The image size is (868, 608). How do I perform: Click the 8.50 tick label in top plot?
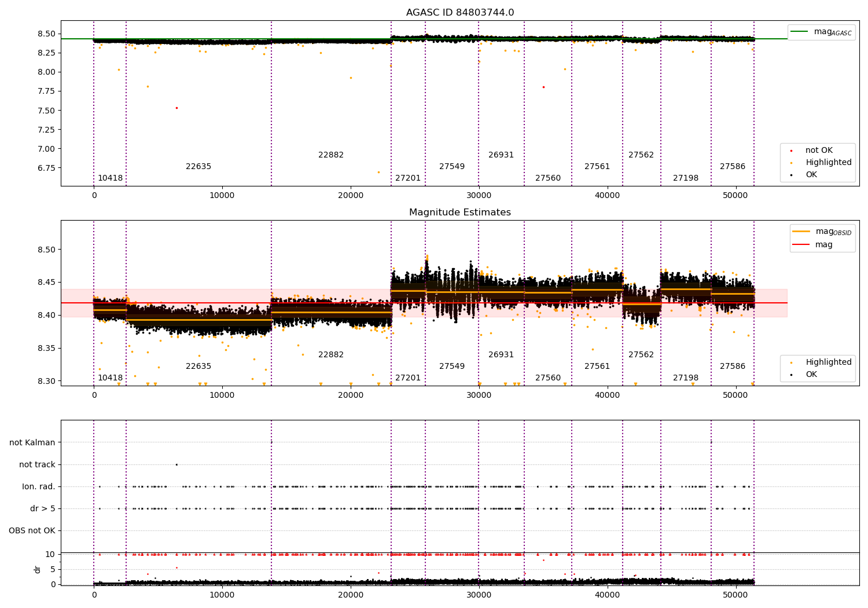pyautogui.click(x=46, y=34)
